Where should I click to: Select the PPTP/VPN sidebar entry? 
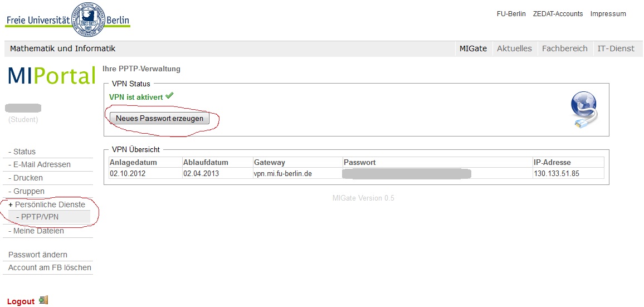[x=40, y=217]
